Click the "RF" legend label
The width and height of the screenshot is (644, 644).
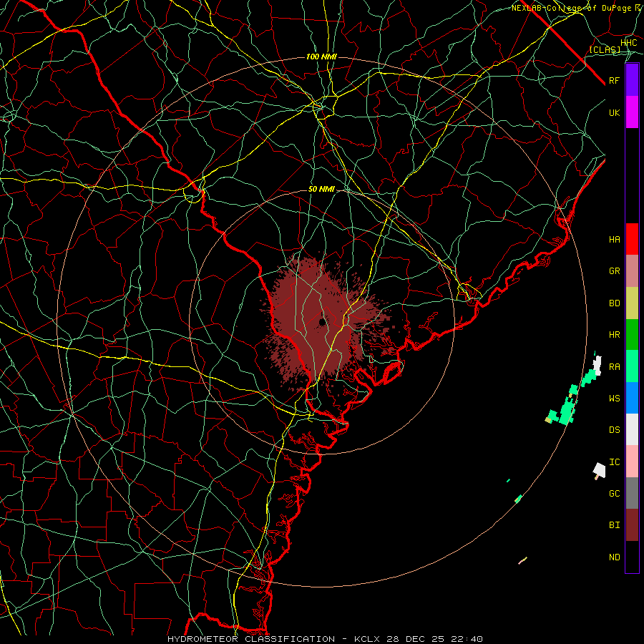(614, 80)
